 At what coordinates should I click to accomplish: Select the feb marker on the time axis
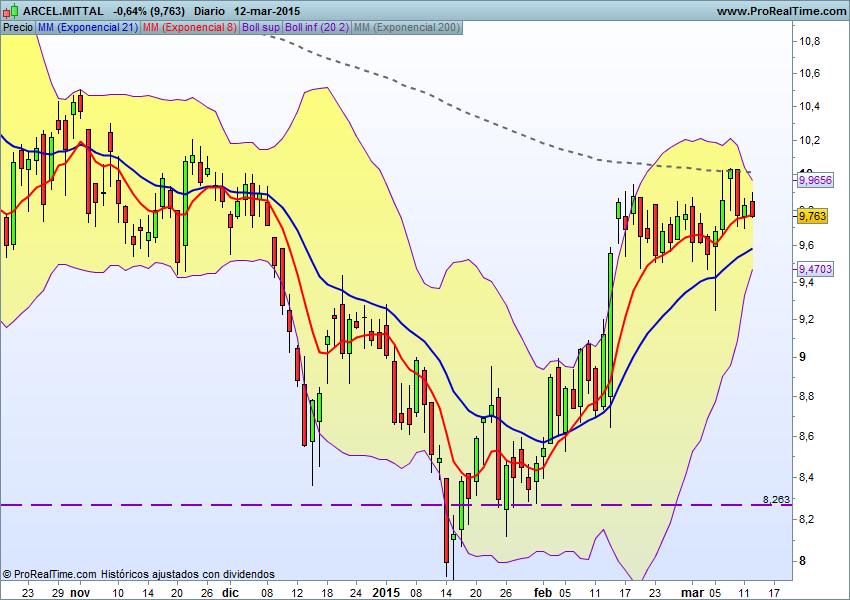[x=541, y=591]
